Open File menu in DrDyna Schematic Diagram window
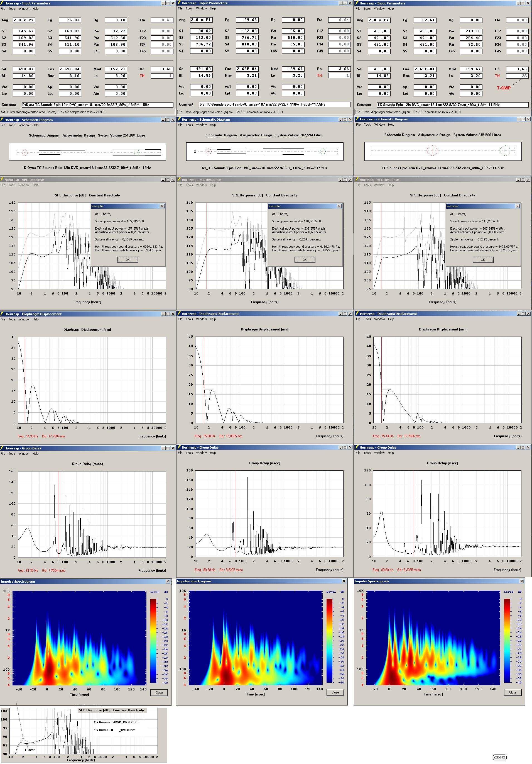Screen dimensions: 532x764 click(3, 125)
